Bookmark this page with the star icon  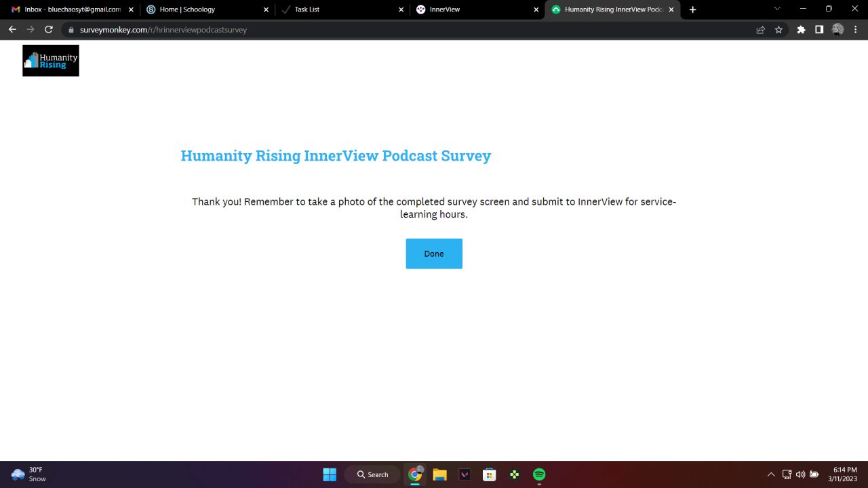coord(778,30)
